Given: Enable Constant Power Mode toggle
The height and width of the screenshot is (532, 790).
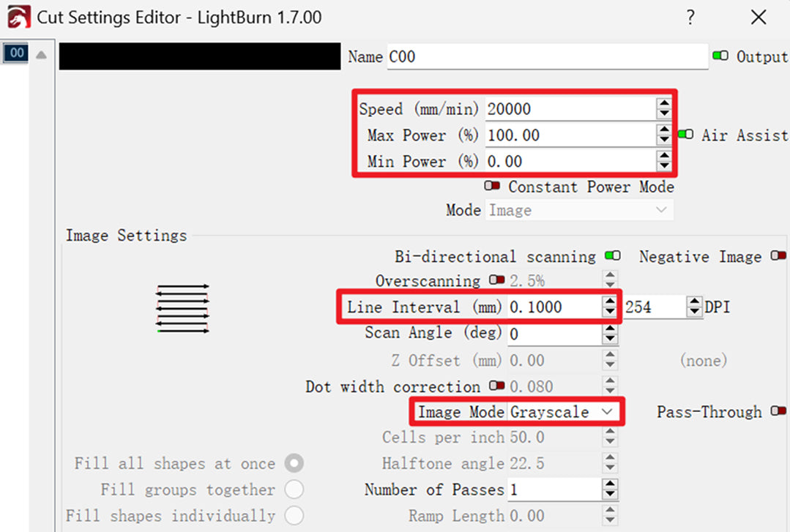Looking at the screenshot, I should 492,187.
